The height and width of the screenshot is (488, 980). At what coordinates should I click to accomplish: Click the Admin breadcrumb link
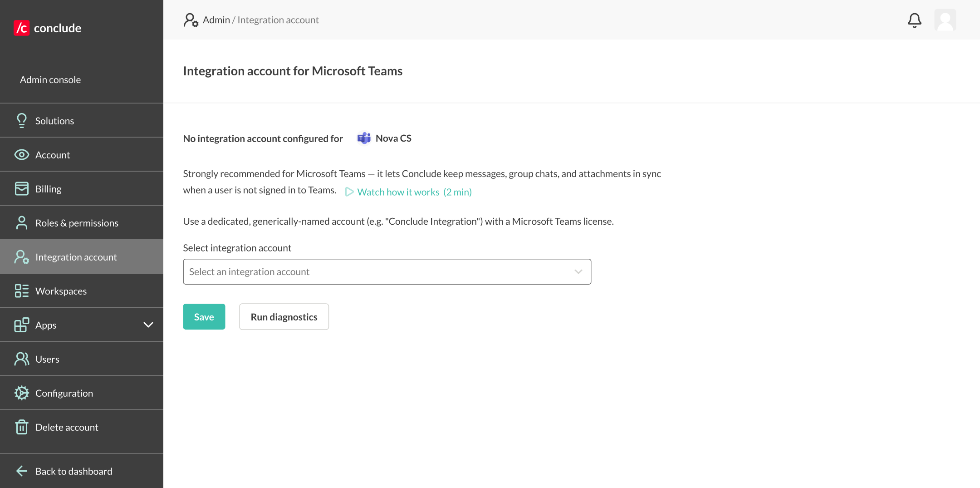[216, 20]
